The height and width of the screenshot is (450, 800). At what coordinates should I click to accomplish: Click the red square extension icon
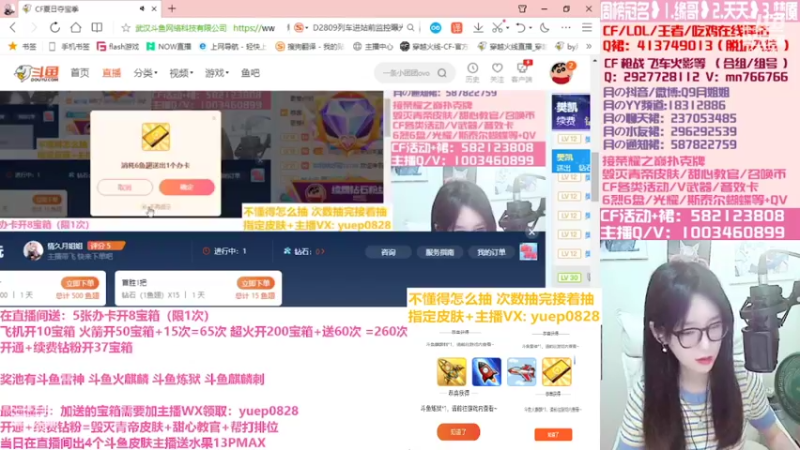tap(457, 28)
